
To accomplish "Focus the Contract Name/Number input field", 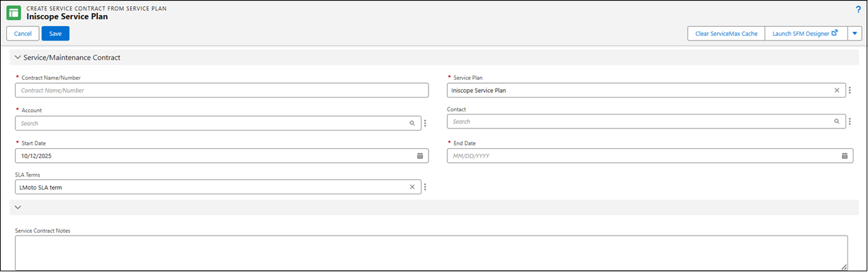I will (221, 90).
